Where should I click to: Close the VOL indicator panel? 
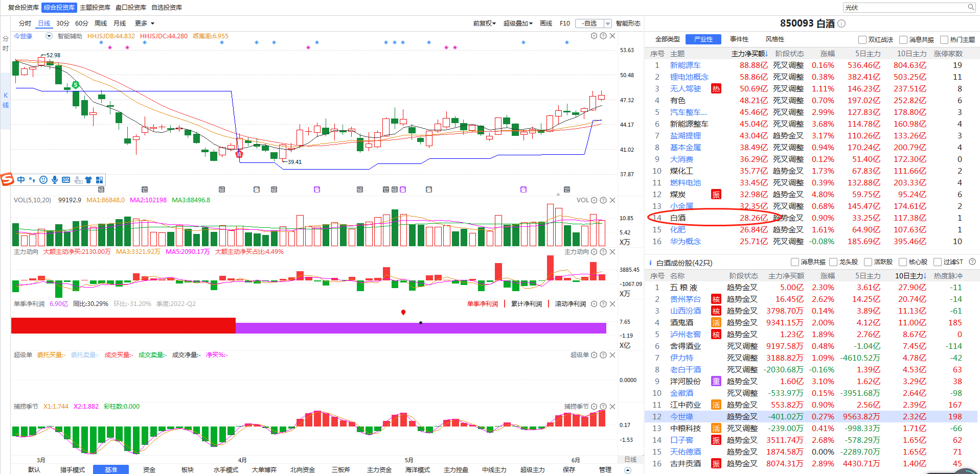[x=612, y=200]
